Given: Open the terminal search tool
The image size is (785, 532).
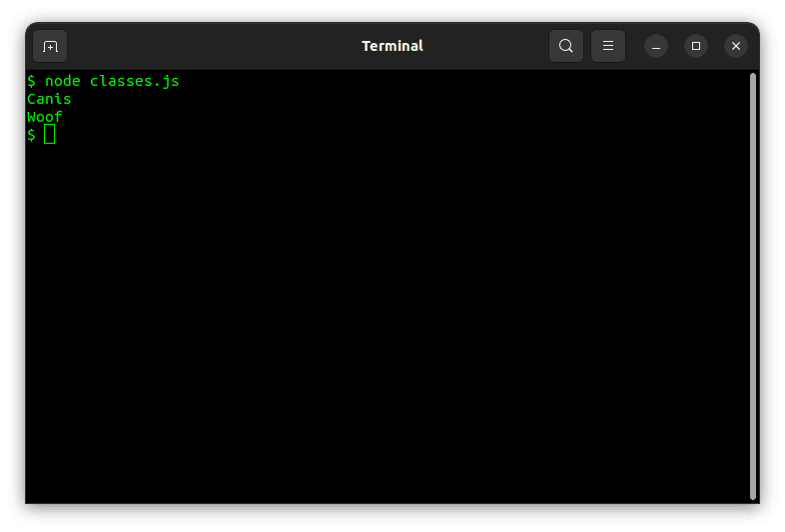Looking at the screenshot, I should [x=565, y=46].
